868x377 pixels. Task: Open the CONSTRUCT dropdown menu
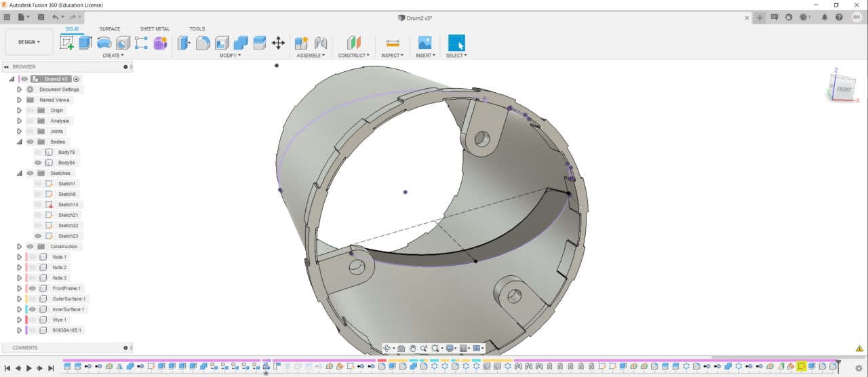tap(354, 56)
